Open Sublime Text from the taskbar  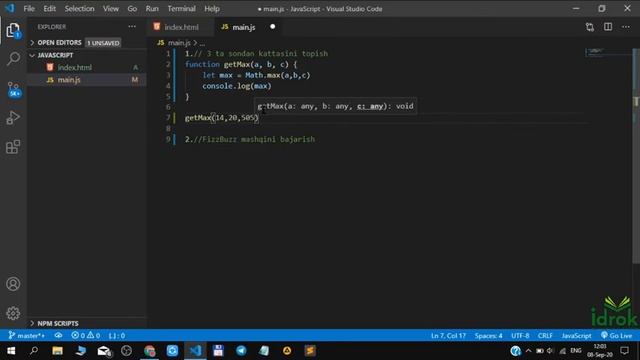[x=310, y=351]
